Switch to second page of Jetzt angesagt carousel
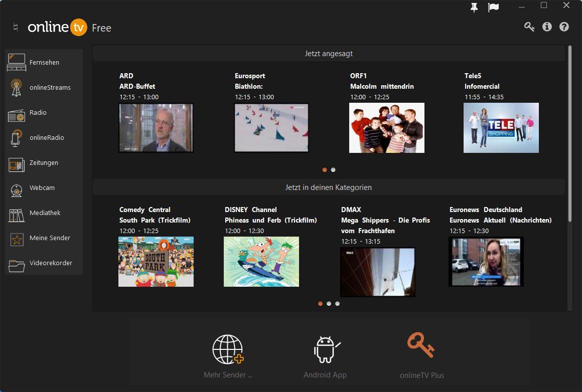 [333, 169]
